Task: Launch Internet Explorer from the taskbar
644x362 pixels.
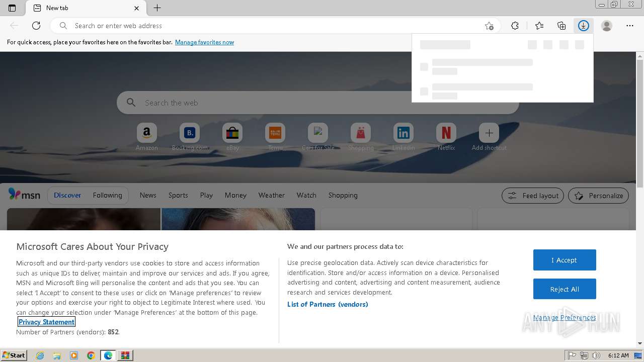Action: point(40,355)
